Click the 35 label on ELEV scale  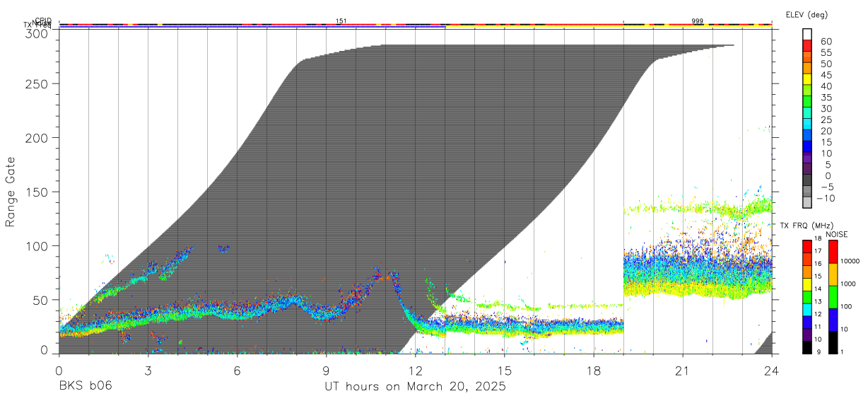[x=826, y=98]
